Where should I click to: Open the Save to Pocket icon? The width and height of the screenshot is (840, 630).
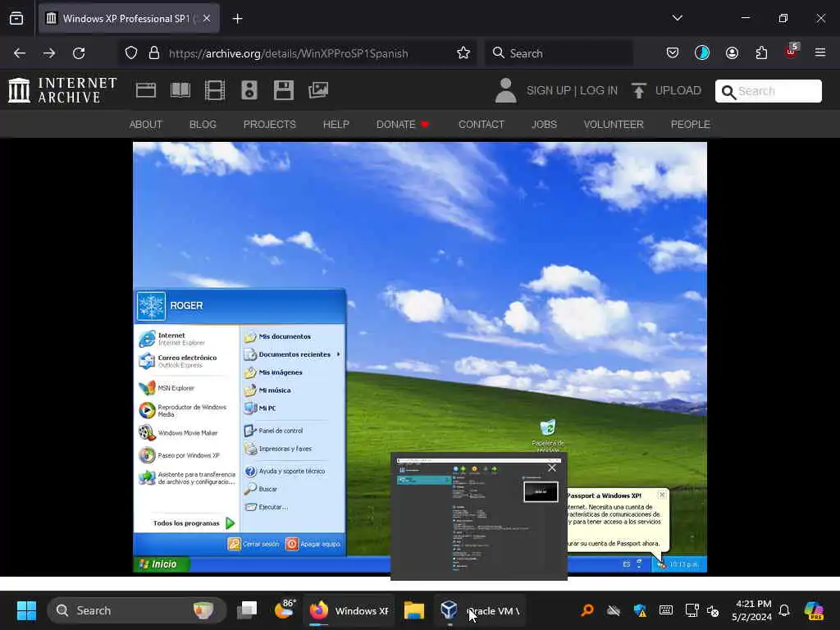pos(673,53)
